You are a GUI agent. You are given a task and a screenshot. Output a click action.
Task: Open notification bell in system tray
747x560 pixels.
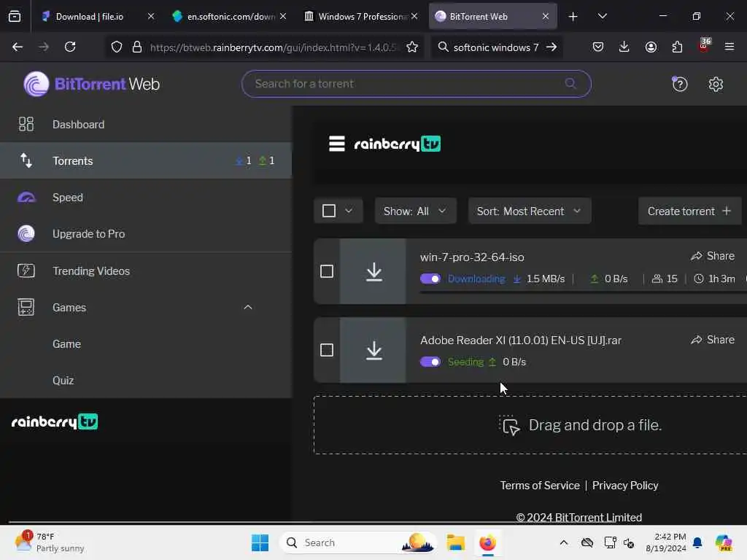tap(697, 542)
